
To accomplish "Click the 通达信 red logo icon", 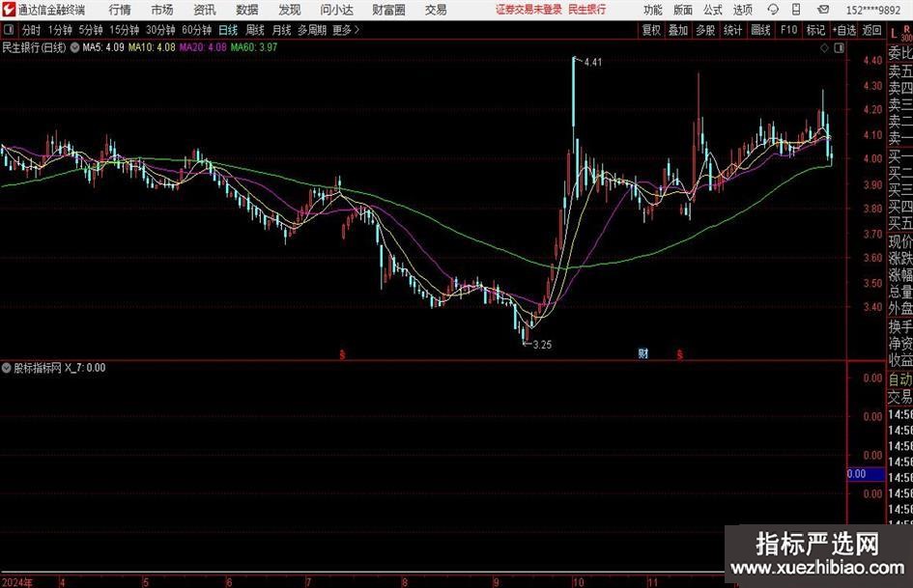I will [x=8, y=10].
